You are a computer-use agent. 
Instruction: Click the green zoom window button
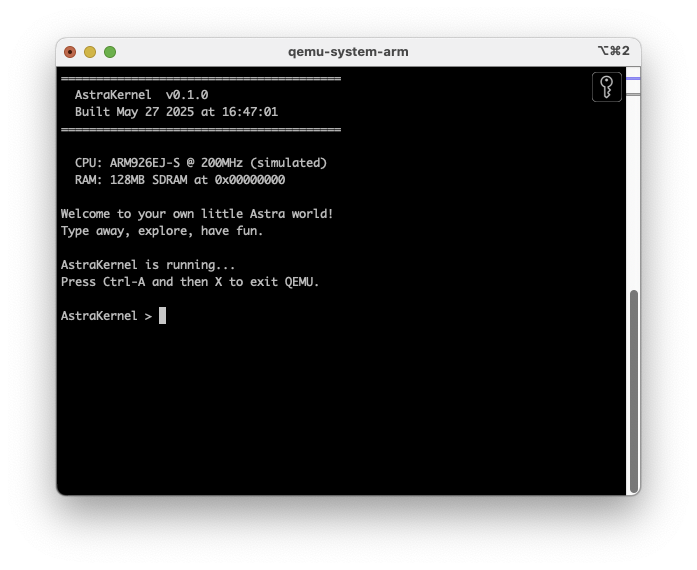click(110, 52)
